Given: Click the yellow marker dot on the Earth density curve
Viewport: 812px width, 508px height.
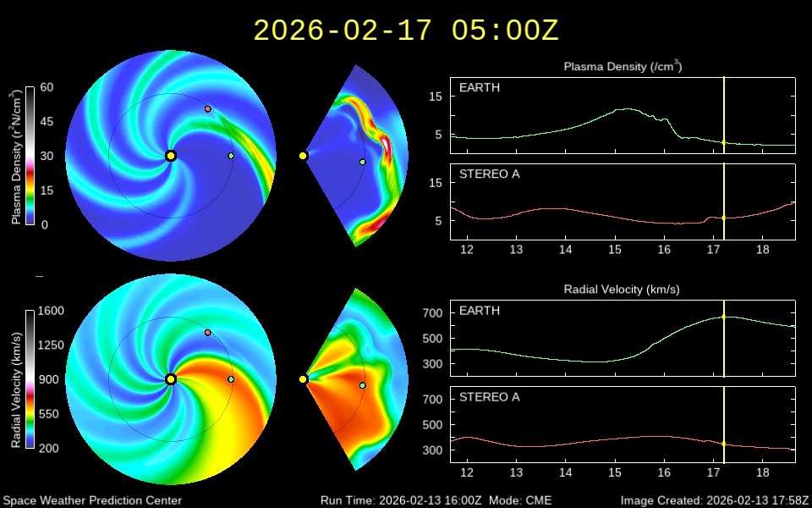Looking at the screenshot, I should coord(724,143).
